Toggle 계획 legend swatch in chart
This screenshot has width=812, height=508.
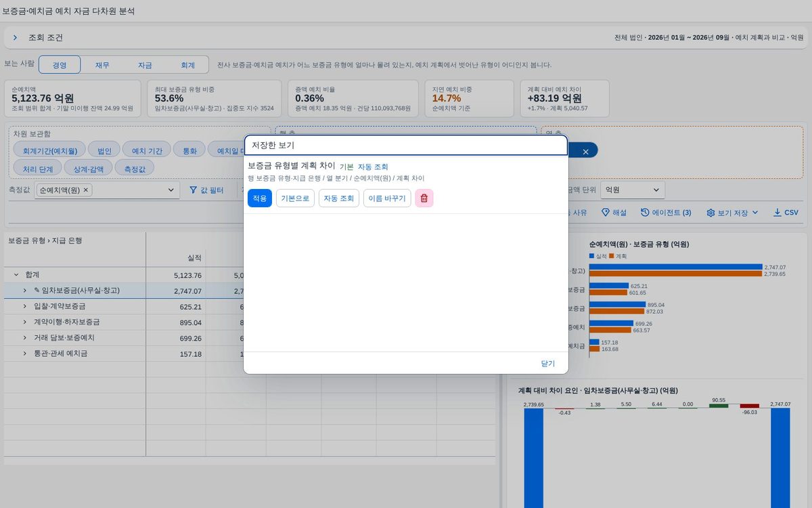pos(612,256)
